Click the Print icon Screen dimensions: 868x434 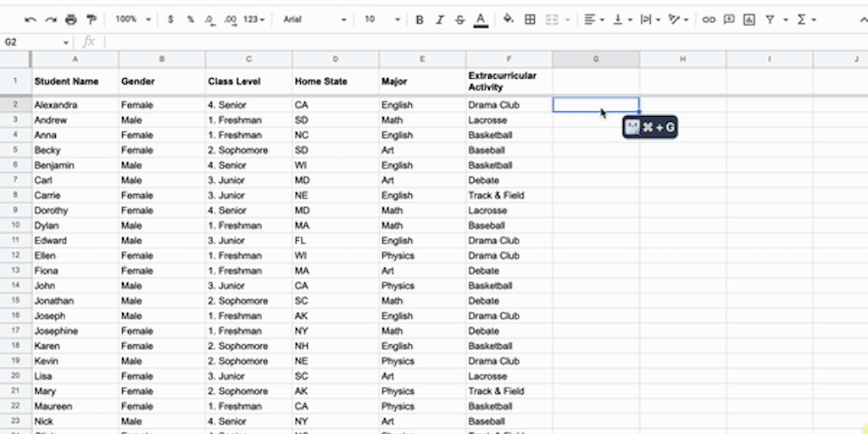pos(70,19)
